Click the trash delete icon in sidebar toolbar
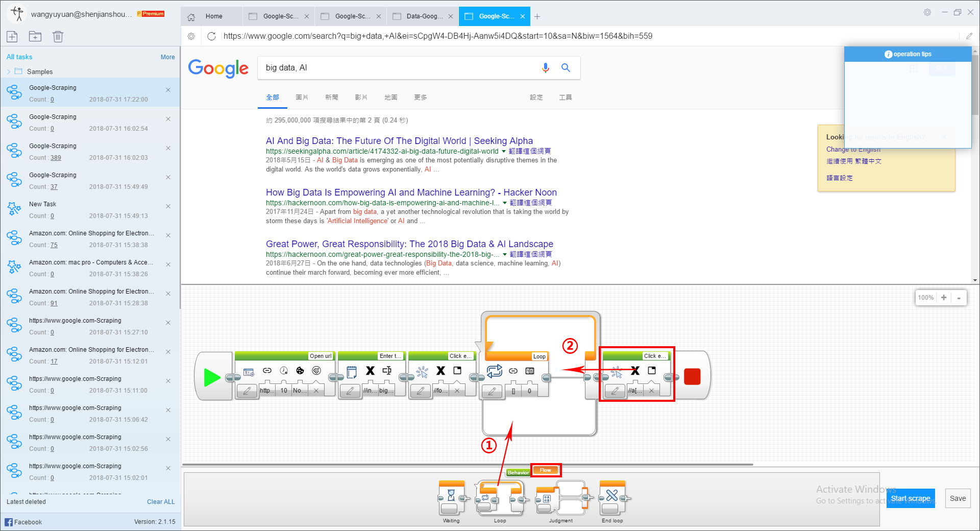 (x=58, y=36)
